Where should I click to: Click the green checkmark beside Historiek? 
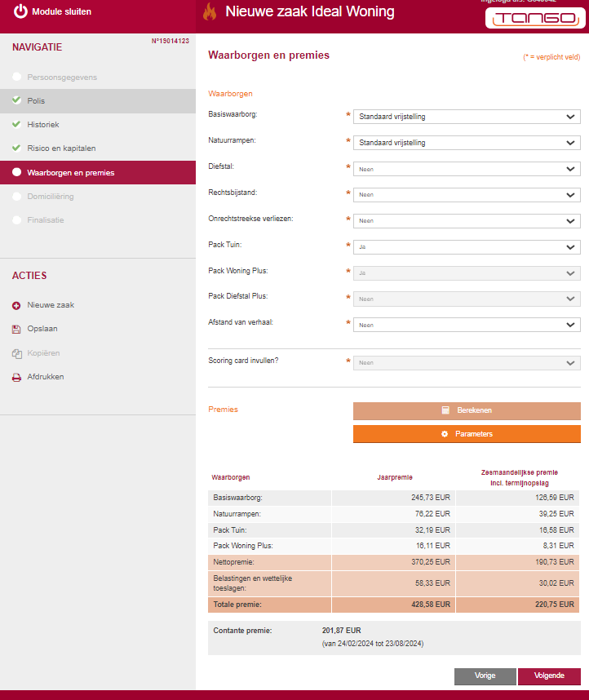tap(16, 124)
